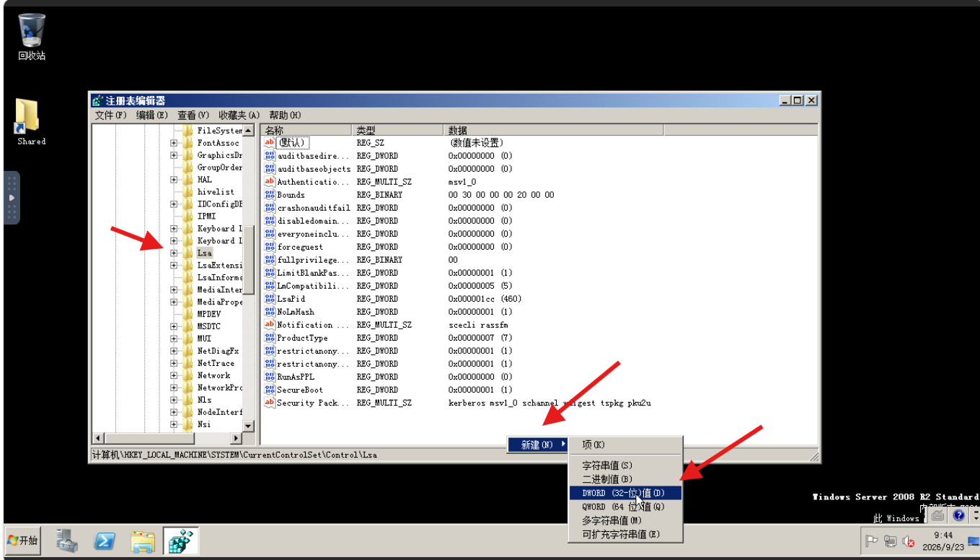The width and height of the screenshot is (980, 560).
Task: Click the tree pane scroll-right arrow
Action: (x=236, y=438)
